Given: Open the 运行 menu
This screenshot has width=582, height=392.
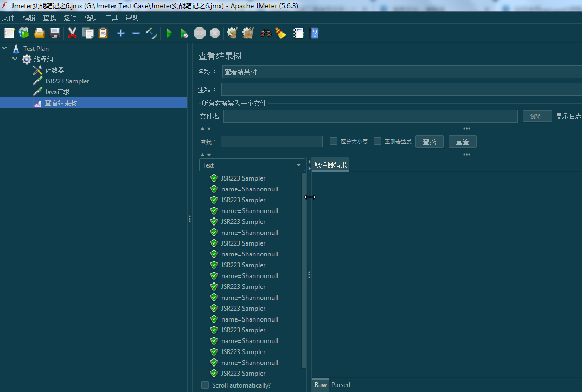Looking at the screenshot, I should pyautogui.click(x=70, y=17).
